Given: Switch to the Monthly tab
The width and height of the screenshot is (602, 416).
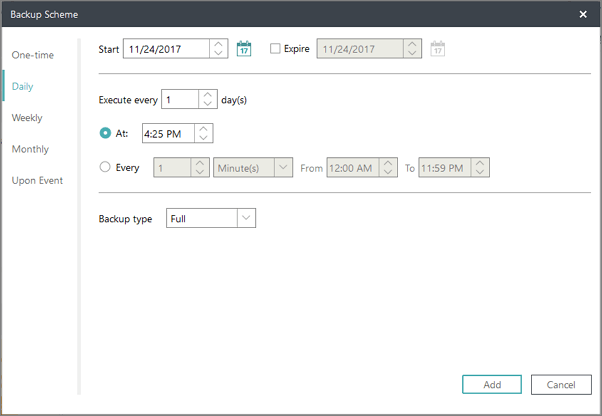Looking at the screenshot, I should tap(30, 149).
